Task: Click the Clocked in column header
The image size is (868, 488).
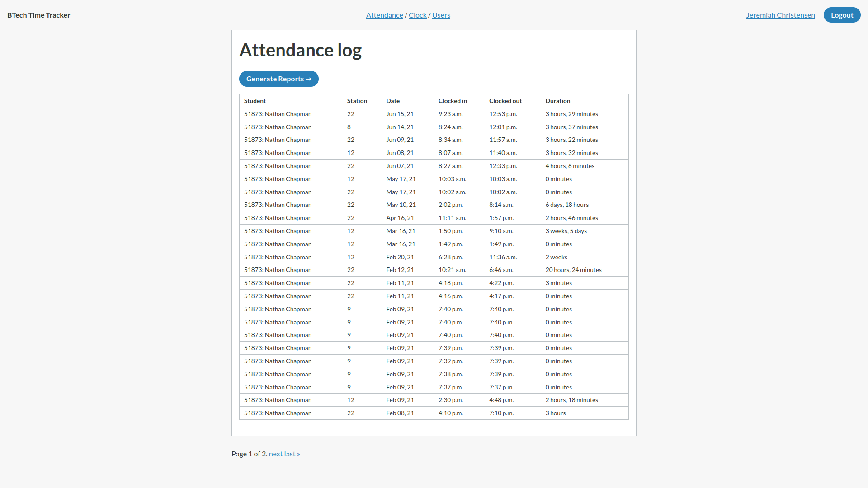Action: (453, 101)
